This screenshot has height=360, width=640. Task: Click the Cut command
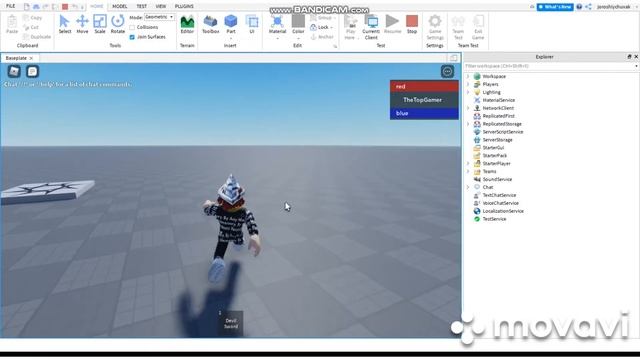(31, 27)
